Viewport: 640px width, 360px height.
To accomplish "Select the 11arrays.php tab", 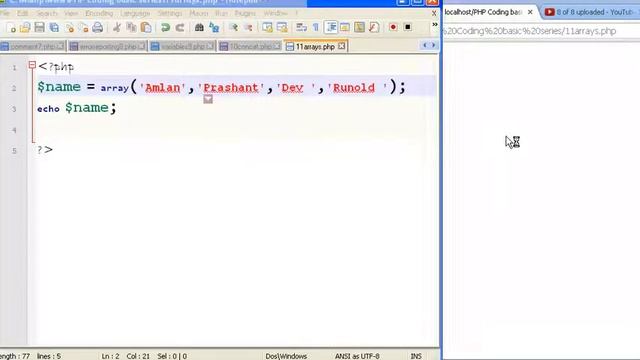I will (315, 47).
